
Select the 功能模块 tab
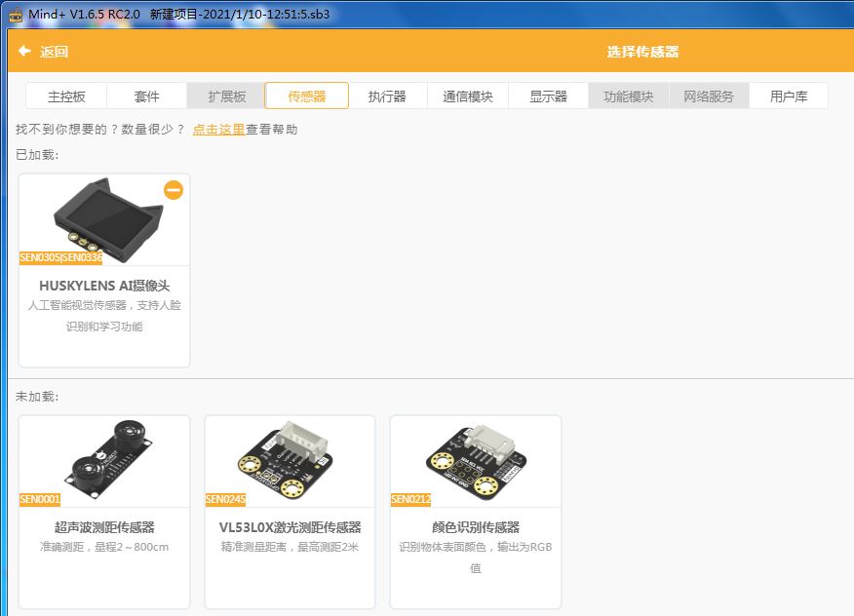[x=629, y=96]
